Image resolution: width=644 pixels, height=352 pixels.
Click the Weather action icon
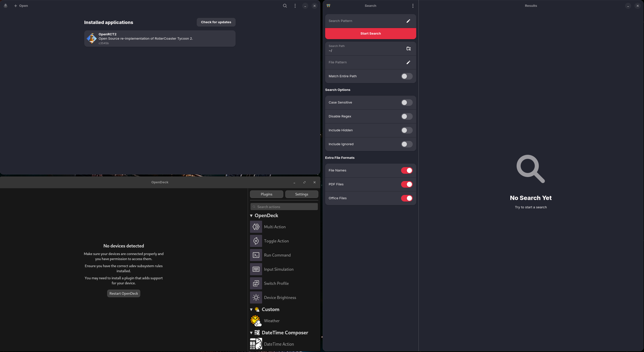[256, 321]
